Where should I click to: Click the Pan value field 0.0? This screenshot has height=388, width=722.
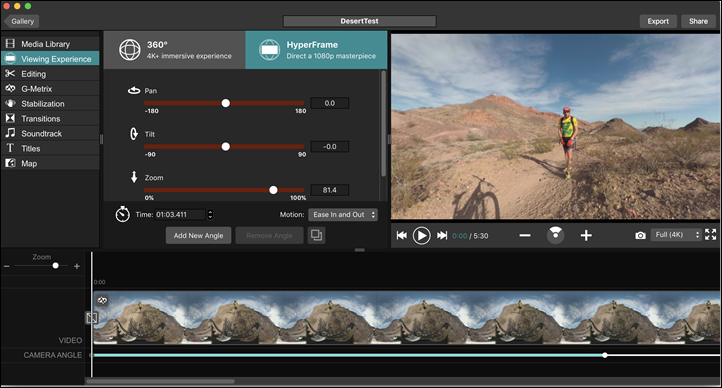point(330,103)
